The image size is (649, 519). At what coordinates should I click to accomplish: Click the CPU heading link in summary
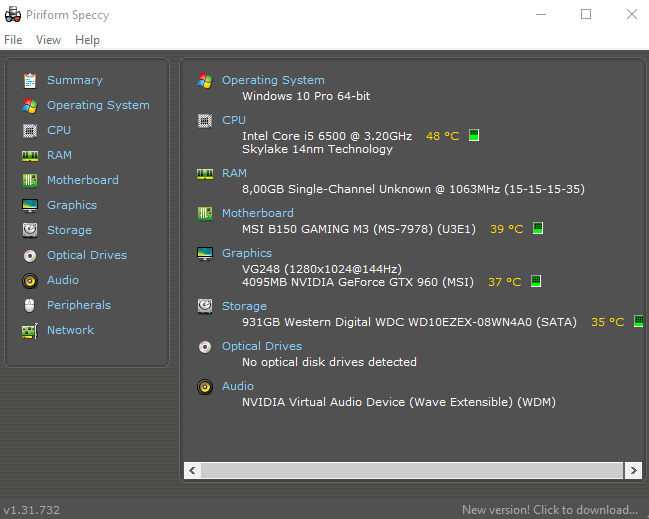[x=234, y=120]
